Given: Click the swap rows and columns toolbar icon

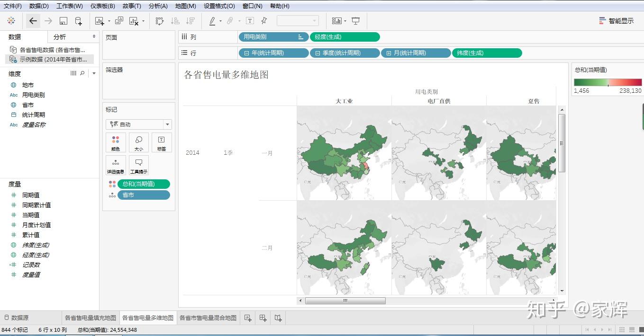Looking at the screenshot, I should tap(159, 21).
